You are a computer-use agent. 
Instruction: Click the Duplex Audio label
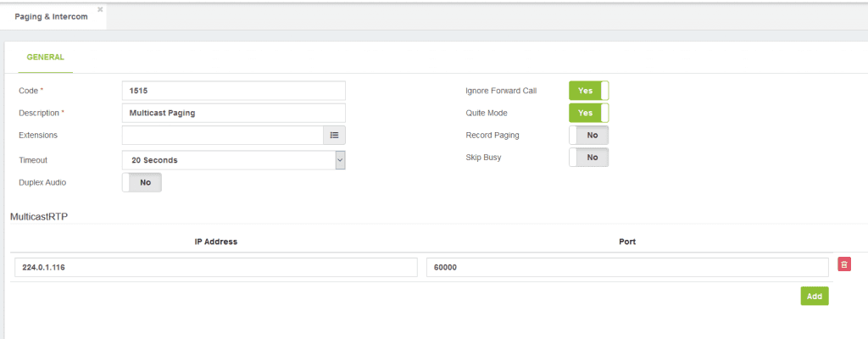pos(42,182)
